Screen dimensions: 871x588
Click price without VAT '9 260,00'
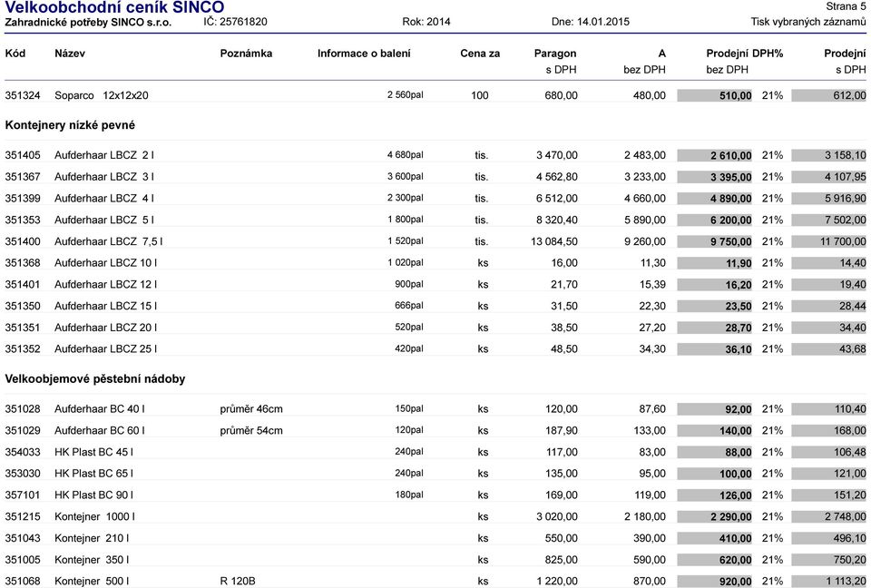[645, 241]
